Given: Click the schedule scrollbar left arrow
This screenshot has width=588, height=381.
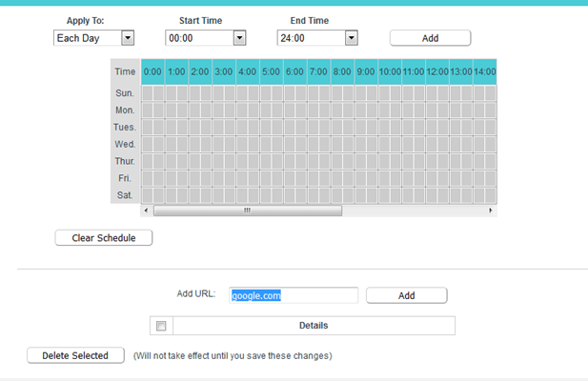Looking at the screenshot, I should [x=146, y=210].
